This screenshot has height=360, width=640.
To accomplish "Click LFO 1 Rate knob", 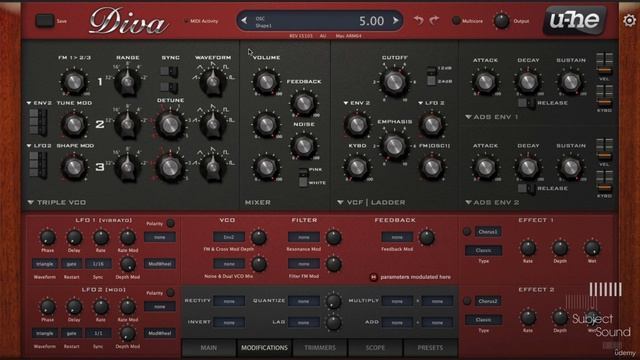I will tap(101, 238).
